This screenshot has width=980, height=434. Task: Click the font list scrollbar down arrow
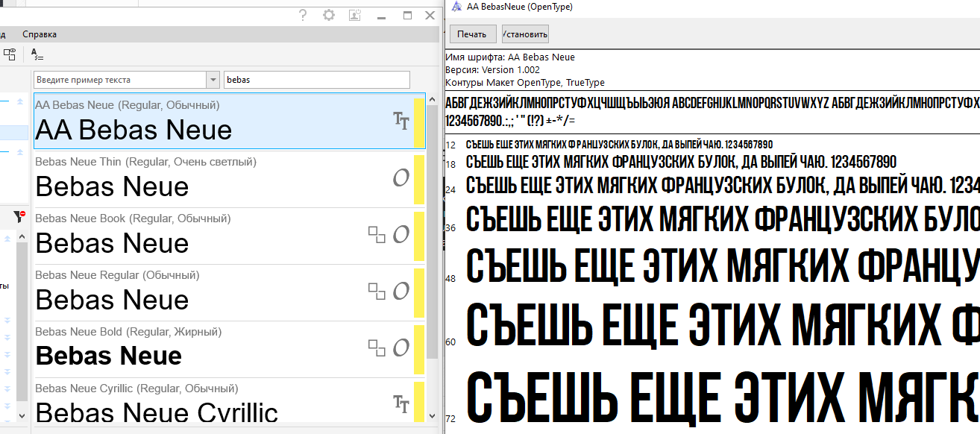point(432,415)
